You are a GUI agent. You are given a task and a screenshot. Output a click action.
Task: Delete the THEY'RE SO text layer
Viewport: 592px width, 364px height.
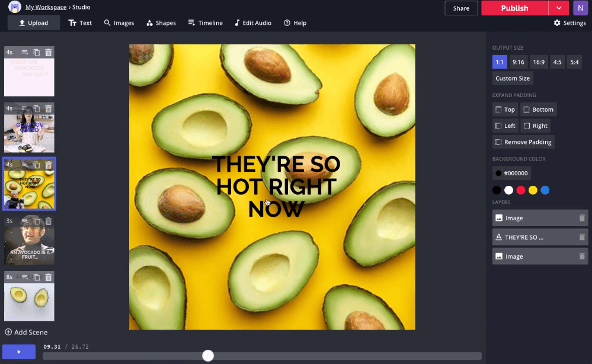(x=582, y=237)
